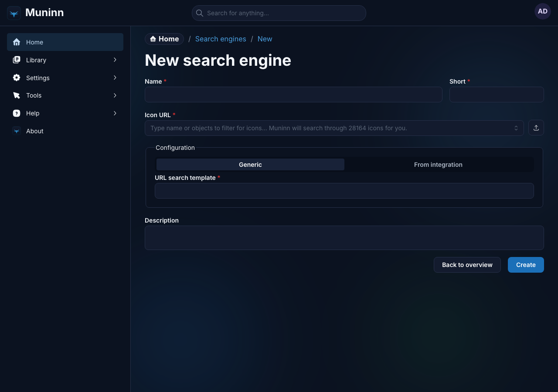
Task: Open the Library sidebar item
Action: (x=65, y=60)
